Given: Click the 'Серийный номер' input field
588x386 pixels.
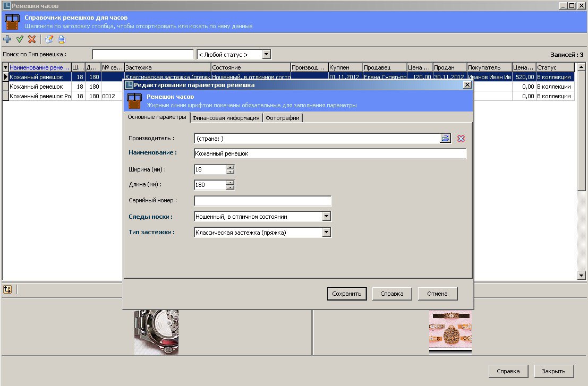Looking at the screenshot, I should click(262, 201).
